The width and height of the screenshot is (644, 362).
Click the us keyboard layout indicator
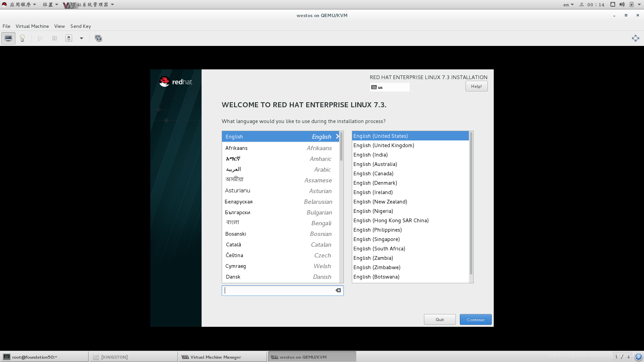coord(389,87)
